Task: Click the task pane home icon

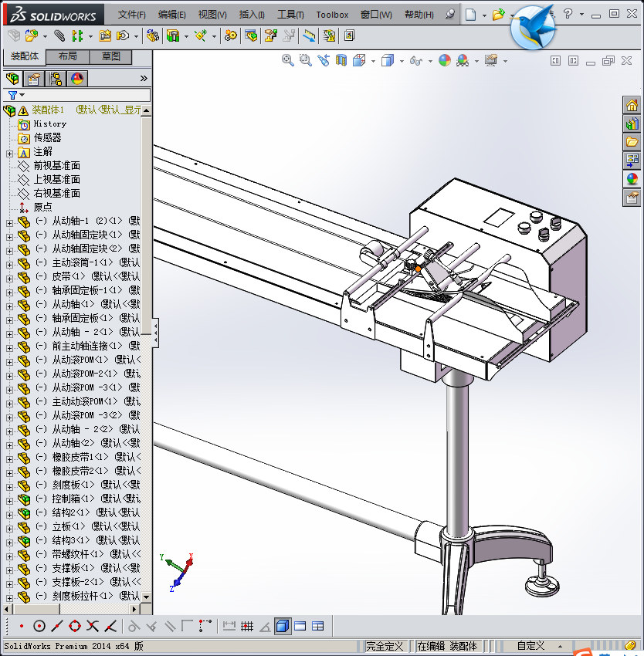Action: 632,105
